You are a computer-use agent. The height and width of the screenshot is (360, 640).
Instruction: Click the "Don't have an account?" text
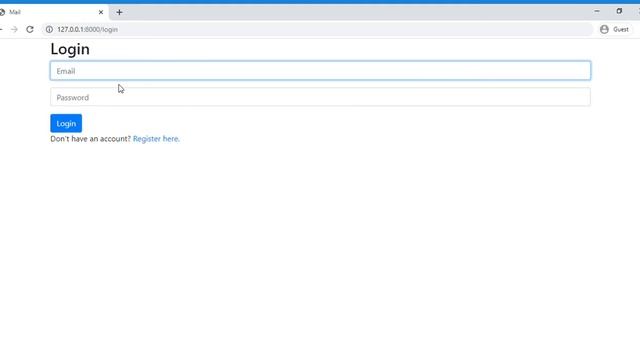(x=91, y=139)
